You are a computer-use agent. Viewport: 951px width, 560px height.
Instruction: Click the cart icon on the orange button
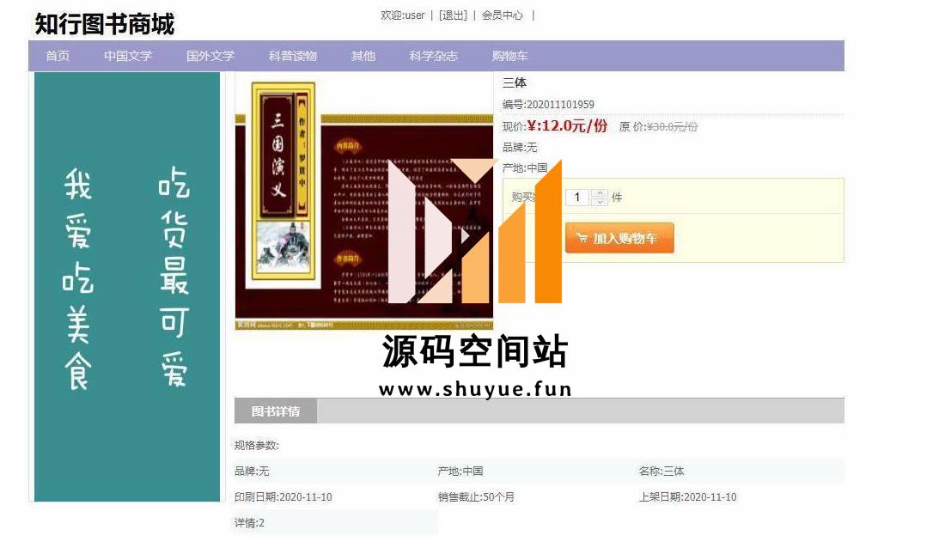(x=582, y=238)
